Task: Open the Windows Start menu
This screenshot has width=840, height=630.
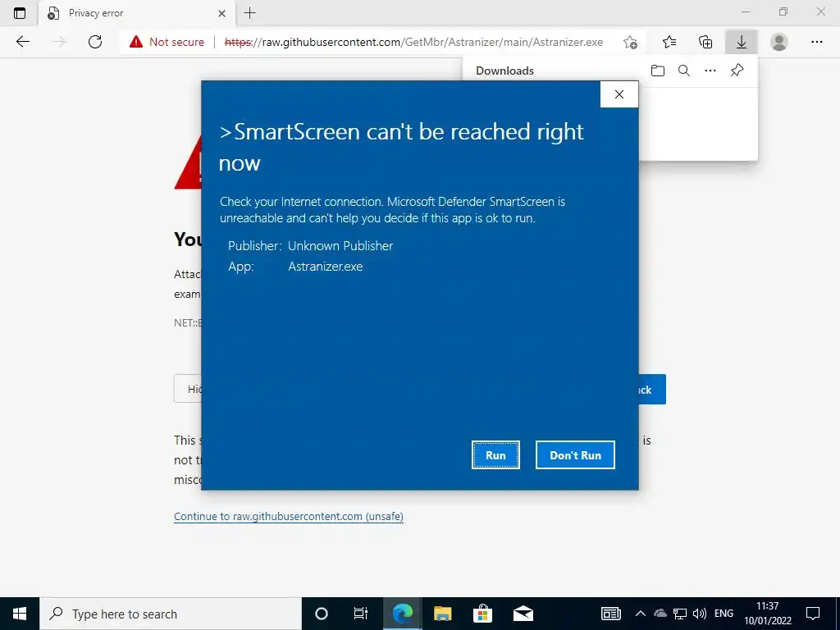Action: pyautogui.click(x=20, y=614)
